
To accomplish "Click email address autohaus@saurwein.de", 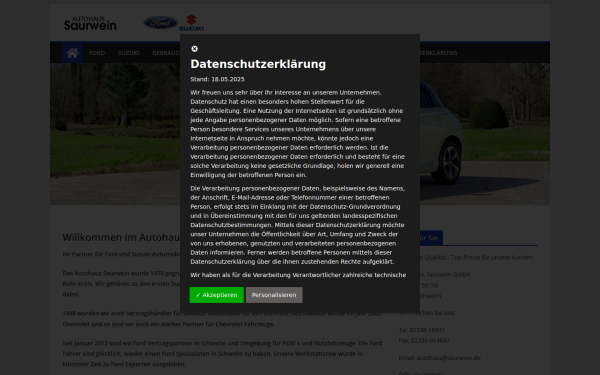I will click(x=448, y=358).
